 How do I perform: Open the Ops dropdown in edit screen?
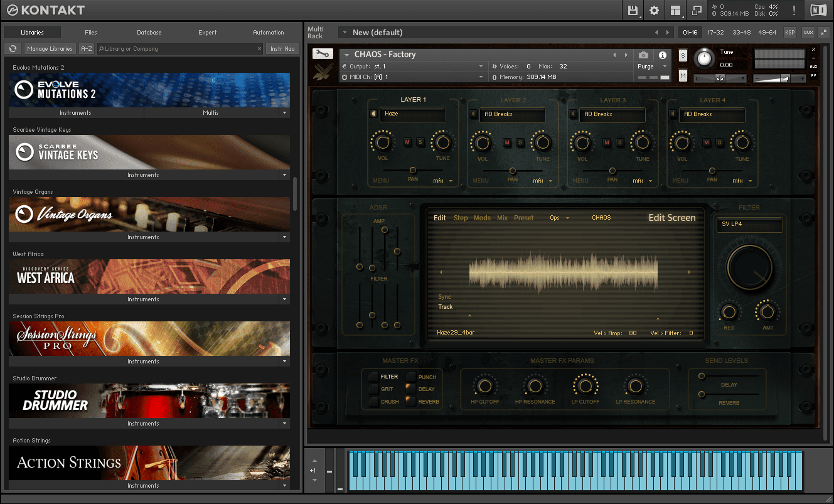559,218
